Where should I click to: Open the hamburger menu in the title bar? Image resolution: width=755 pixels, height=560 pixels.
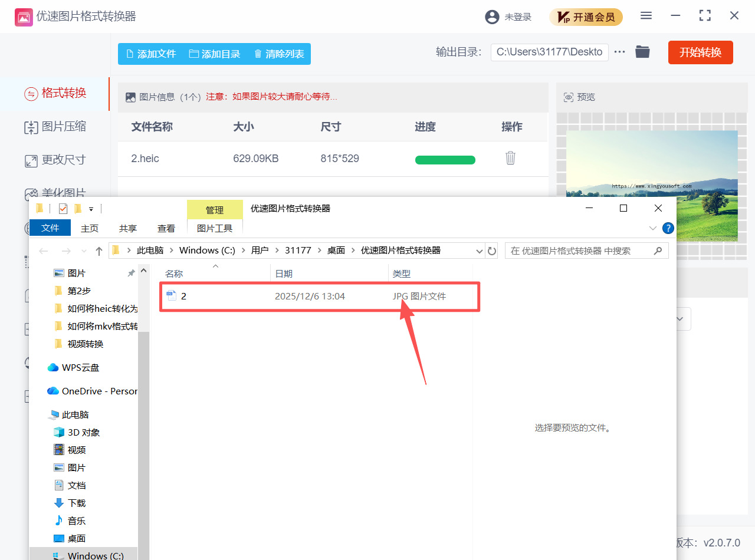646,16
